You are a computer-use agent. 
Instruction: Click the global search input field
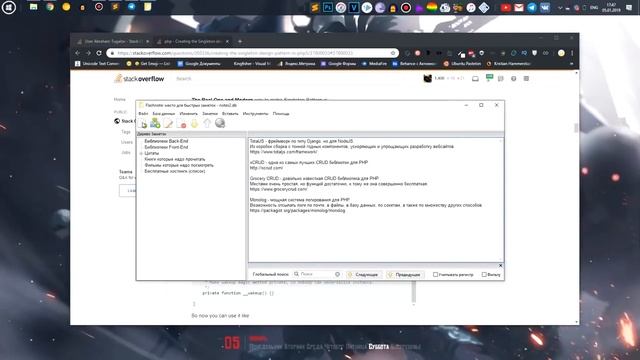[x=317, y=274]
